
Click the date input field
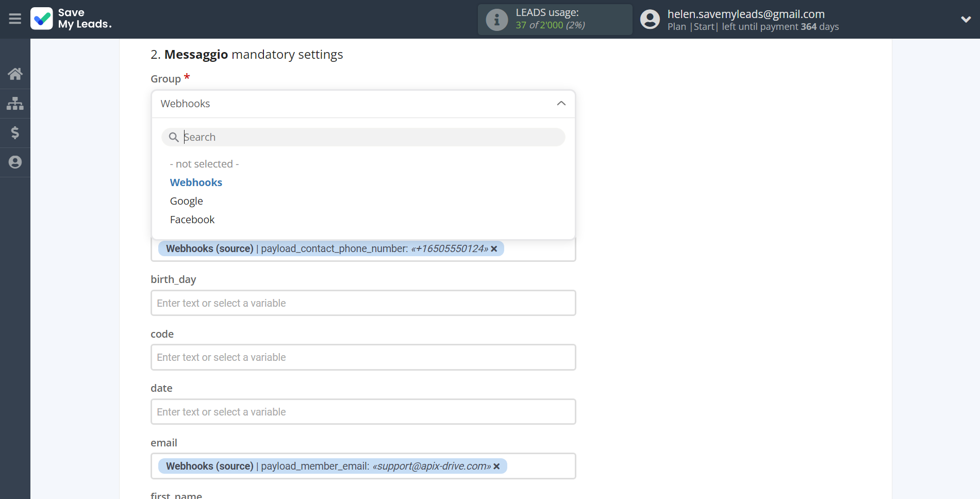click(x=363, y=412)
